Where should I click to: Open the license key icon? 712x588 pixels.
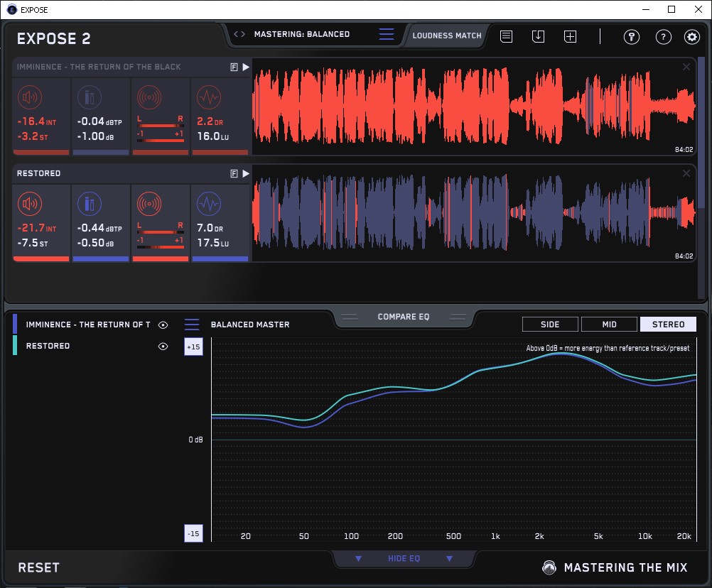tap(632, 37)
